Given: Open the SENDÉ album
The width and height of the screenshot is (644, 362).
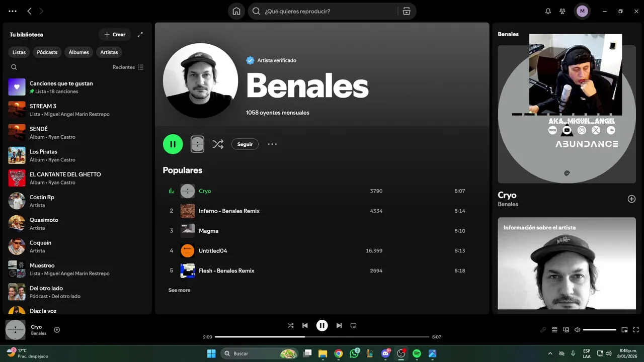Looking at the screenshot, I should [77, 133].
